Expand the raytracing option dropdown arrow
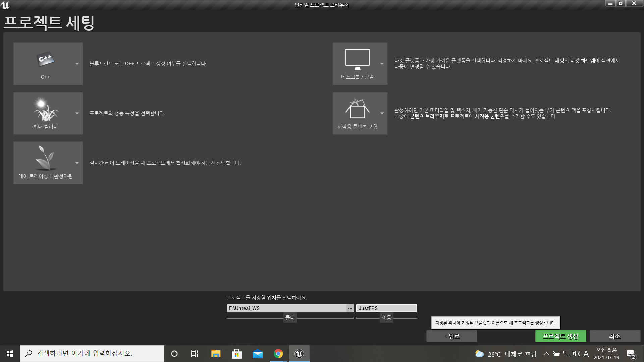The width and height of the screenshot is (644, 362). pyautogui.click(x=77, y=163)
